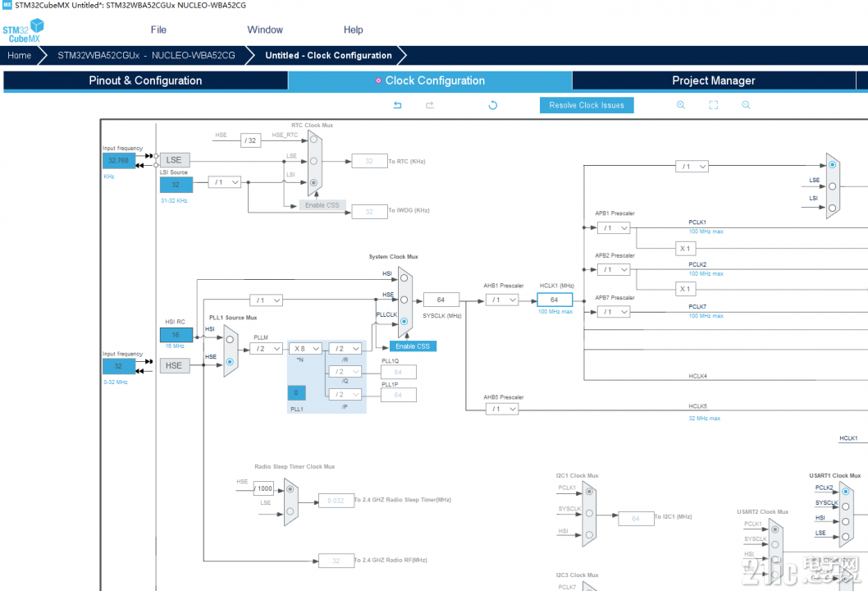This screenshot has width=868, height=591.
Task: Click the MX application icon in the title bar
Action: click(7, 5)
